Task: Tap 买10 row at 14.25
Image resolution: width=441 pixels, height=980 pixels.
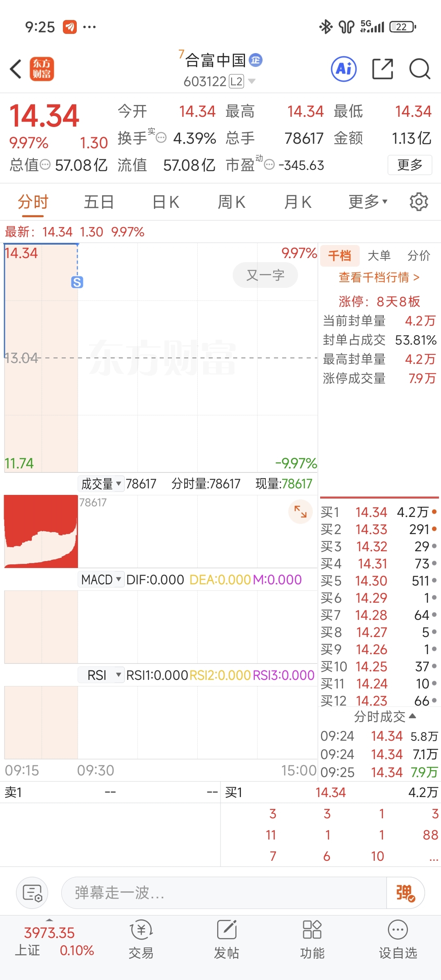Action: point(379,666)
